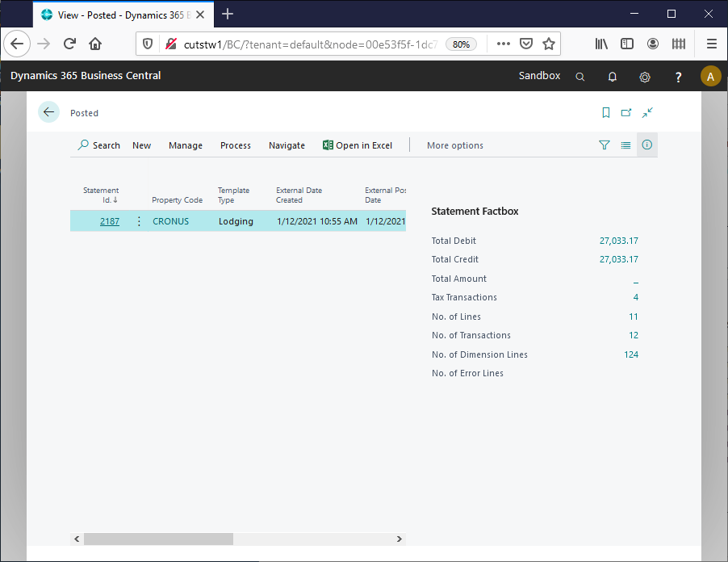The image size is (728, 562).
Task: Click the insecure connection padlock icon
Action: [x=171, y=44]
